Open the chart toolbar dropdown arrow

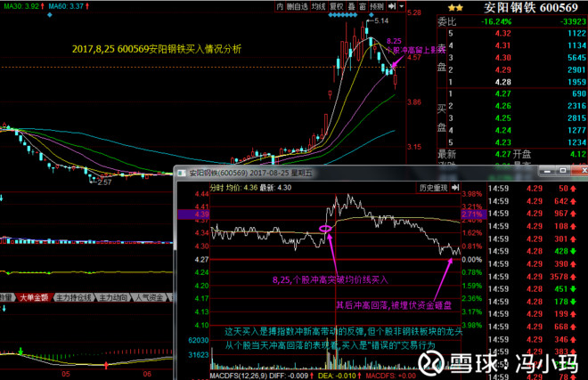click(x=402, y=6)
